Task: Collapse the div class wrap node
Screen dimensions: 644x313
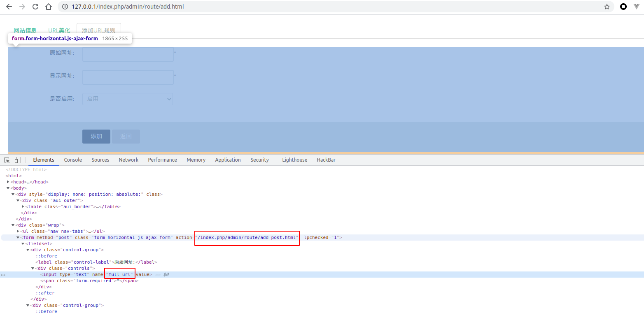Action: [x=13, y=225]
